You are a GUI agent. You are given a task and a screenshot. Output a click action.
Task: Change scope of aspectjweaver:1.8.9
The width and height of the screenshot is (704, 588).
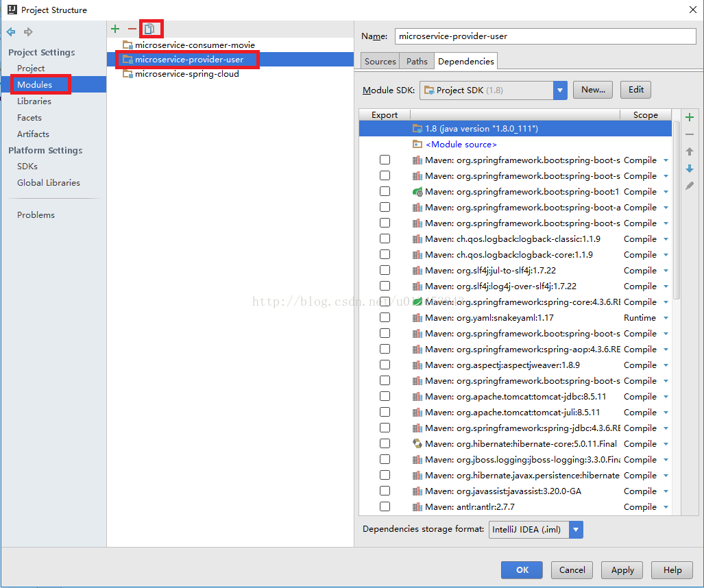click(x=666, y=365)
